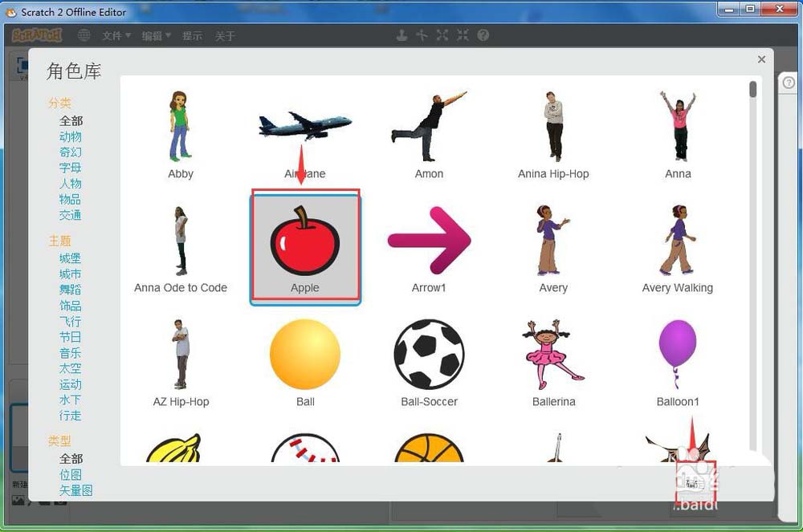
Task: Show the 城堡 theme sprites
Action: pos(71,258)
